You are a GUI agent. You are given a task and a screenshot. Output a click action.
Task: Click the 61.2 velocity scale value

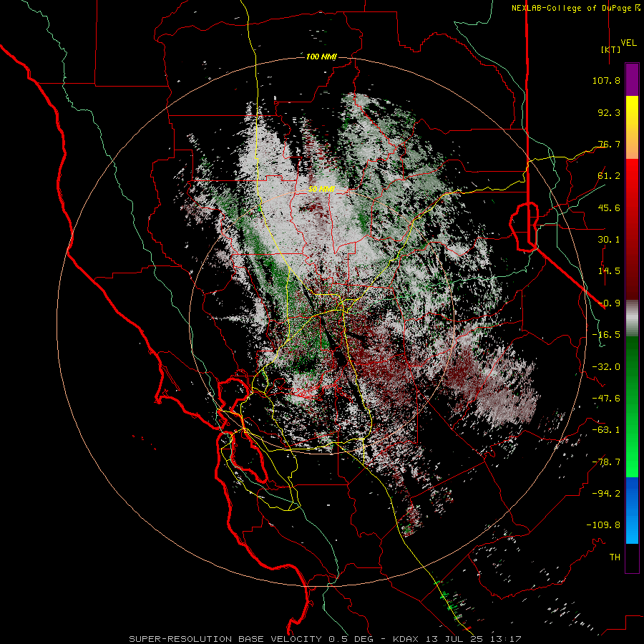(x=609, y=176)
